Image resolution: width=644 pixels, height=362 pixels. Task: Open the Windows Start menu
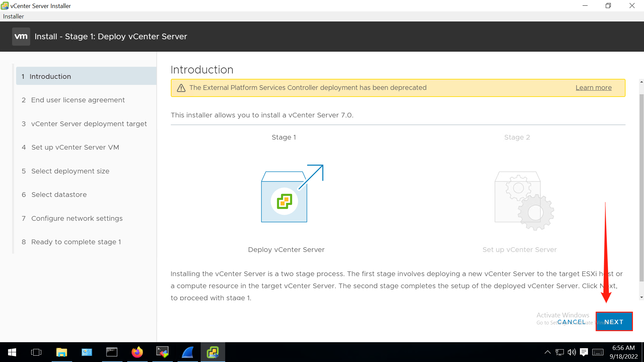[x=12, y=352]
